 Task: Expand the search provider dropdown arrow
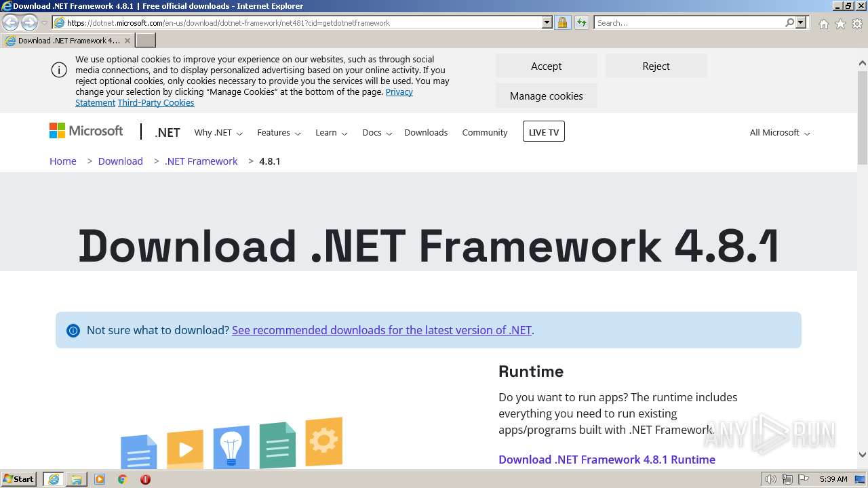[801, 23]
